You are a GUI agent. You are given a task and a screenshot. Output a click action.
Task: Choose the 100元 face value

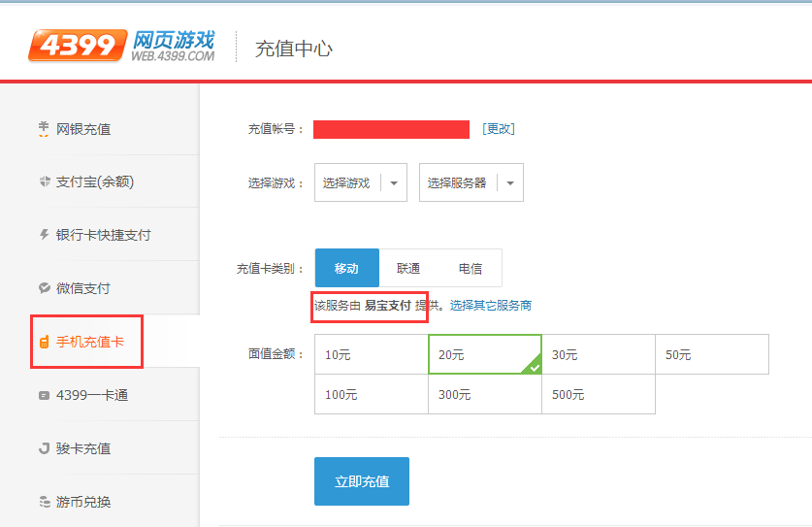pyautogui.click(x=372, y=394)
